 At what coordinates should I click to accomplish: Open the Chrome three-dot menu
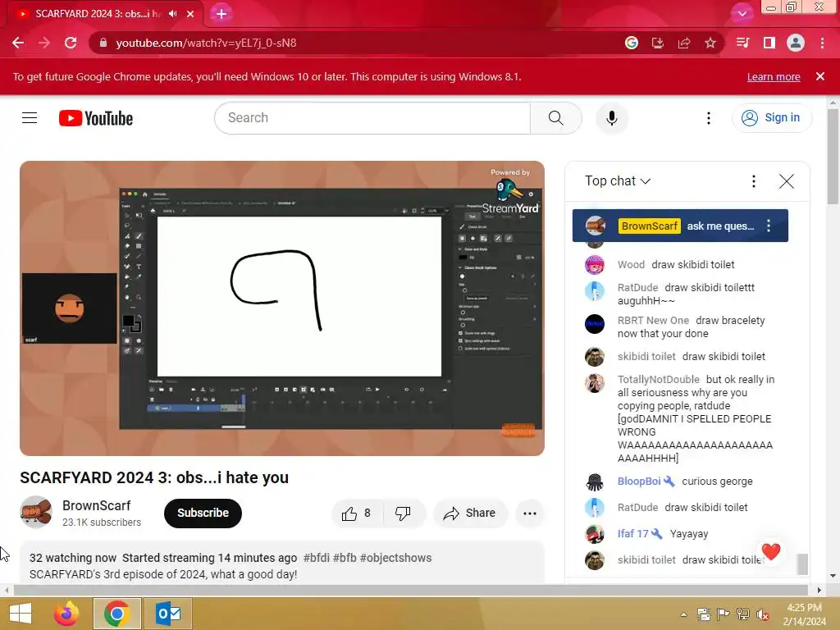pos(822,43)
